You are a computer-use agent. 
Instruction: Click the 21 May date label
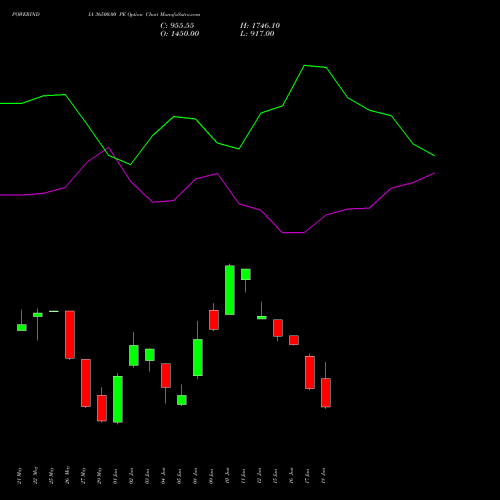click(19, 476)
